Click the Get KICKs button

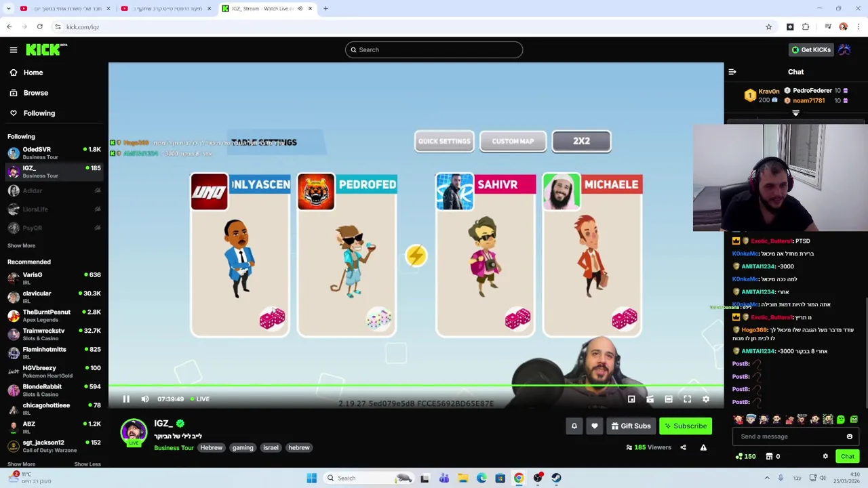point(811,49)
